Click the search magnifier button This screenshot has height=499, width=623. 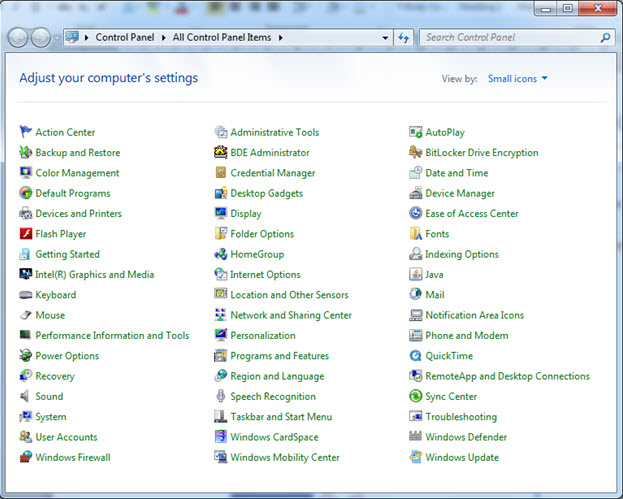tap(605, 38)
